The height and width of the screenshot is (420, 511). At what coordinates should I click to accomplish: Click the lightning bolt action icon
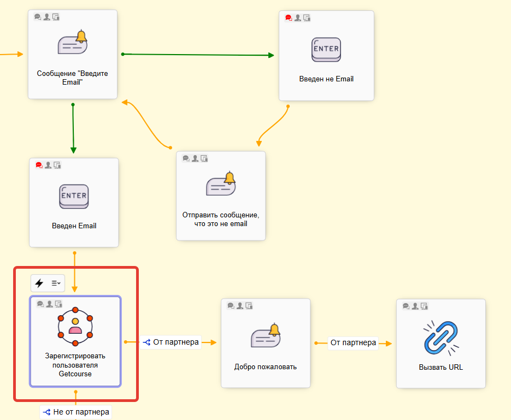pos(39,283)
